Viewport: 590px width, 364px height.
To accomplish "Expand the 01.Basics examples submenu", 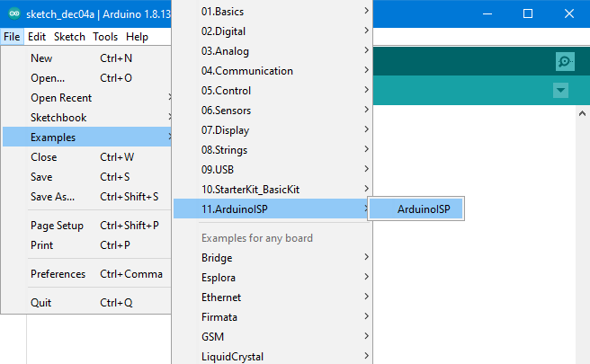I will [273, 12].
